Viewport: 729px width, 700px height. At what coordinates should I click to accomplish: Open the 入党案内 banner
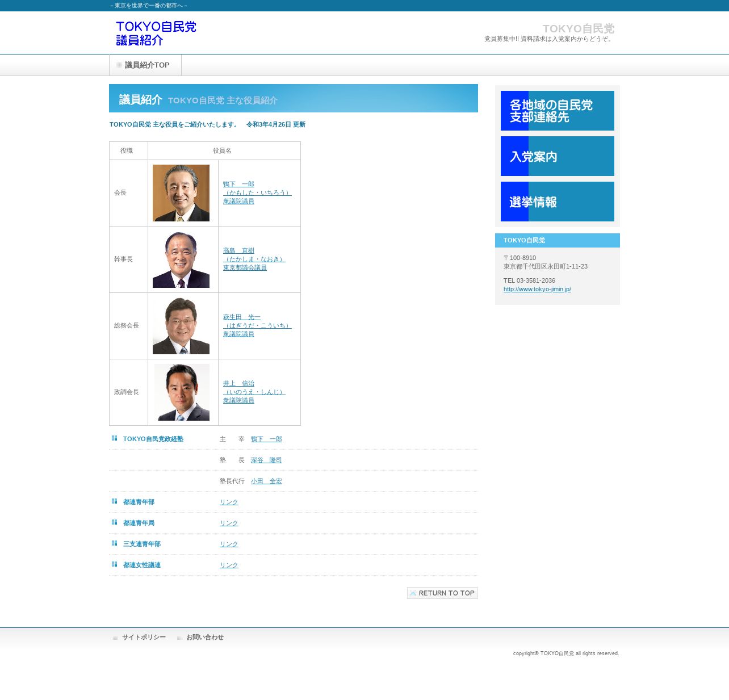coord(558,156)
